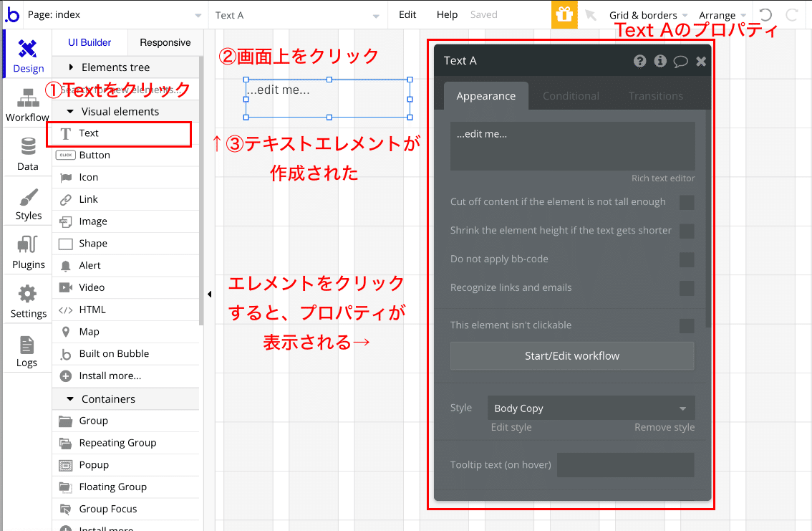Open the Arrange dropdown
This screenshot has width=812, height=531.
click(722, 15)
